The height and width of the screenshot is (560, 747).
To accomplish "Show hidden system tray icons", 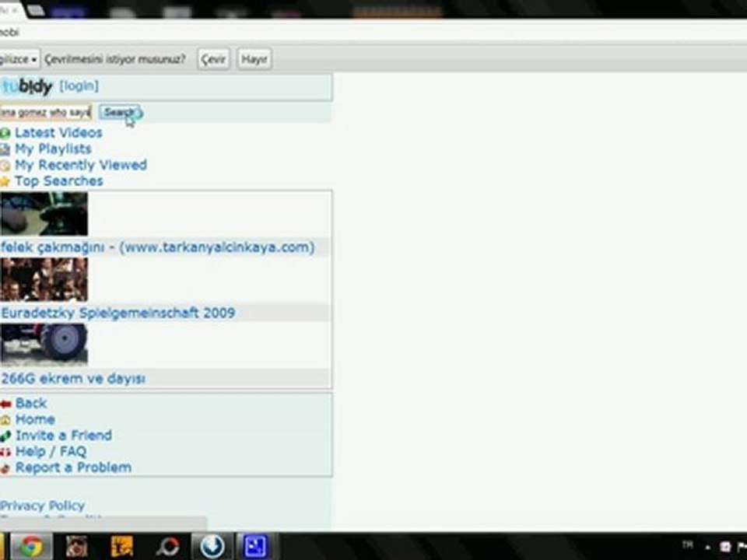I will pos(708,547).
